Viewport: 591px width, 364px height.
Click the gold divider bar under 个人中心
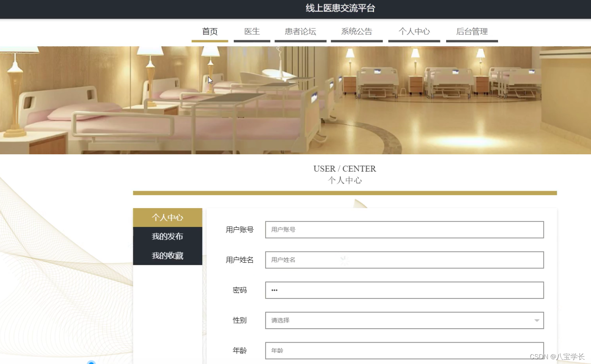click(345, 192)
